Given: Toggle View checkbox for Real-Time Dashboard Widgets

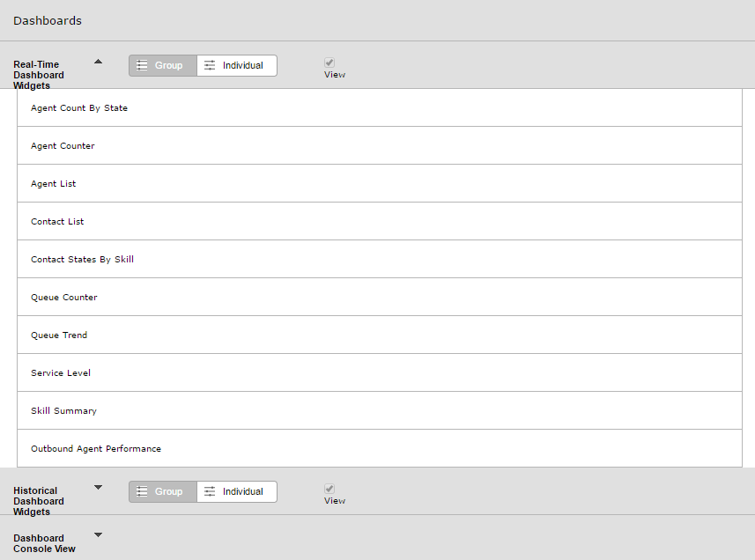Looking at the screenshot, I should [329, 63].
